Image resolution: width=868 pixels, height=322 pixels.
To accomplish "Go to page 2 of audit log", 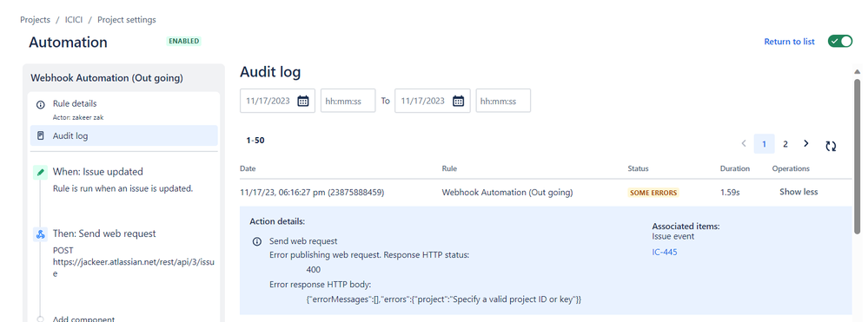I will pyautogui.click(x=785, y=144).
